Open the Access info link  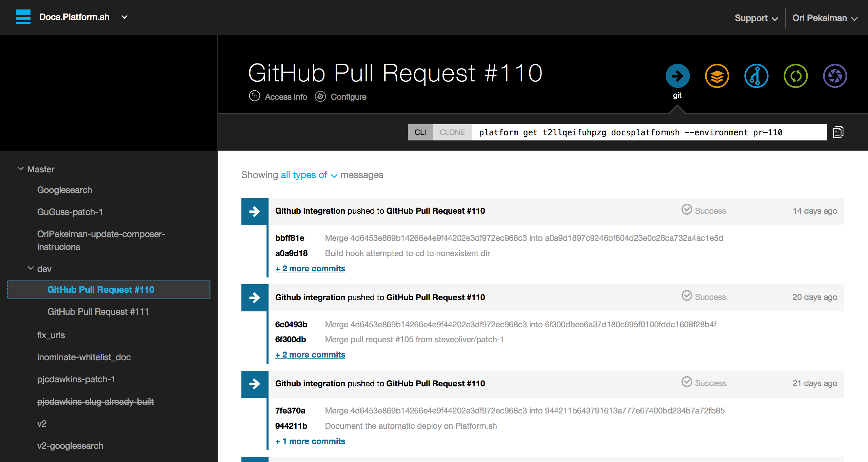coord(285,97)
